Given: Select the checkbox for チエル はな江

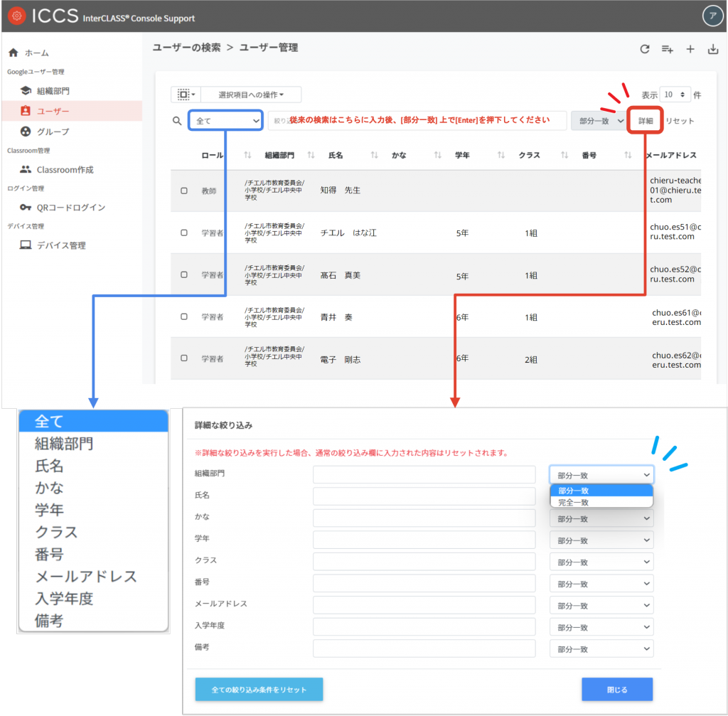Looking at the screenshot, I should click(x=184, y=233).
